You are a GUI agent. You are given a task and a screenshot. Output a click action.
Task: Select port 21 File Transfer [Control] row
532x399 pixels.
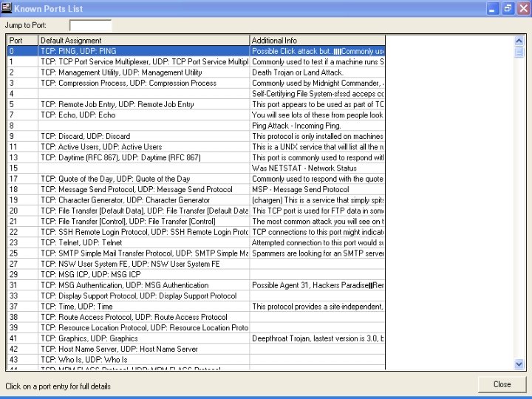196,221
